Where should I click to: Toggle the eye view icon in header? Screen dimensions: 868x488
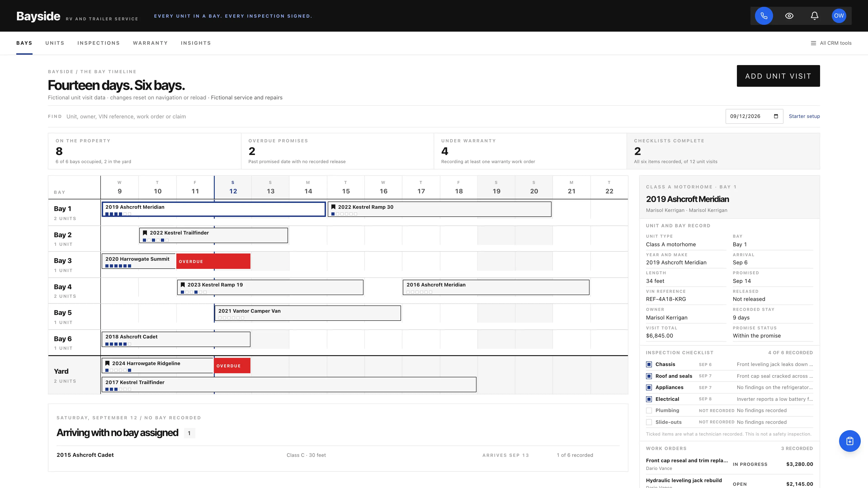pyautogui.click(x=789, y=16)
